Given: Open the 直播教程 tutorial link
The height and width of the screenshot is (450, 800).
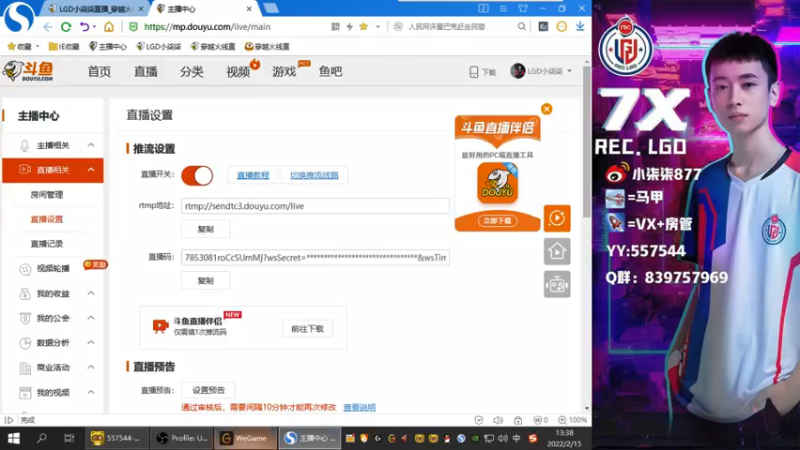Looking at the screenshot, I should [x=253, y=175].
